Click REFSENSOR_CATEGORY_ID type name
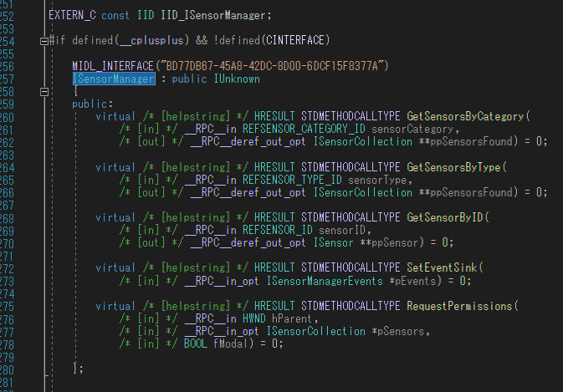The width and height of the screenshot is (563, 392). tap(304, 129)
